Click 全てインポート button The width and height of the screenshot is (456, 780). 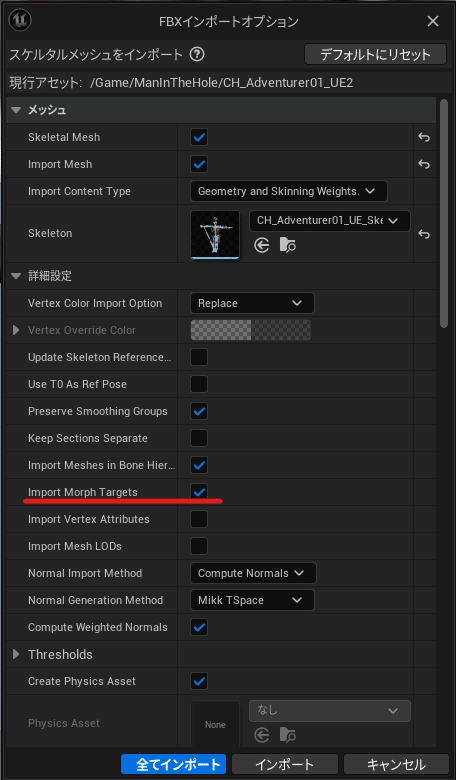174,764
